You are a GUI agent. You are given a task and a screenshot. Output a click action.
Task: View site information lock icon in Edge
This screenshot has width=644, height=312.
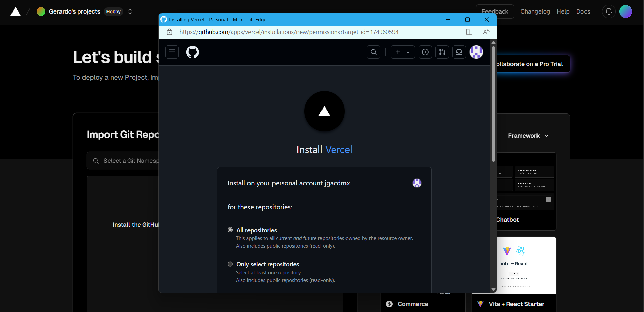pos(170,32)
